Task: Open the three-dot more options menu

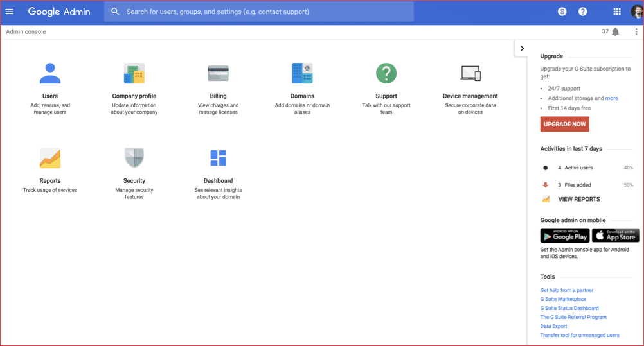Action: click(x=636, y=31)
